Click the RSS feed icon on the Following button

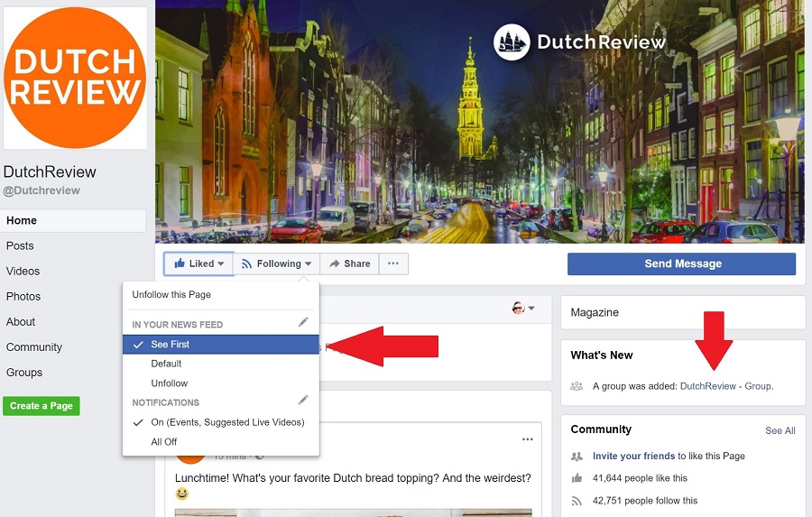tap(246, 264)
